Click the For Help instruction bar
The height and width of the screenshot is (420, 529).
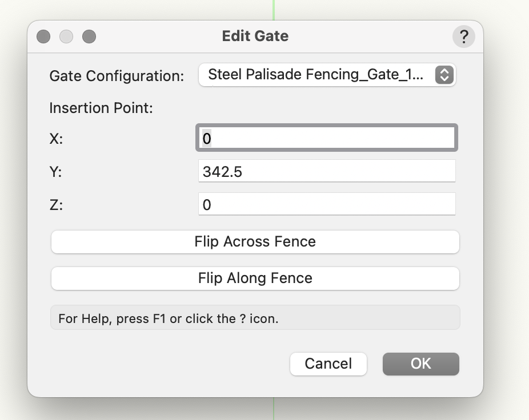pyautogui.click(x=255, y=317)
